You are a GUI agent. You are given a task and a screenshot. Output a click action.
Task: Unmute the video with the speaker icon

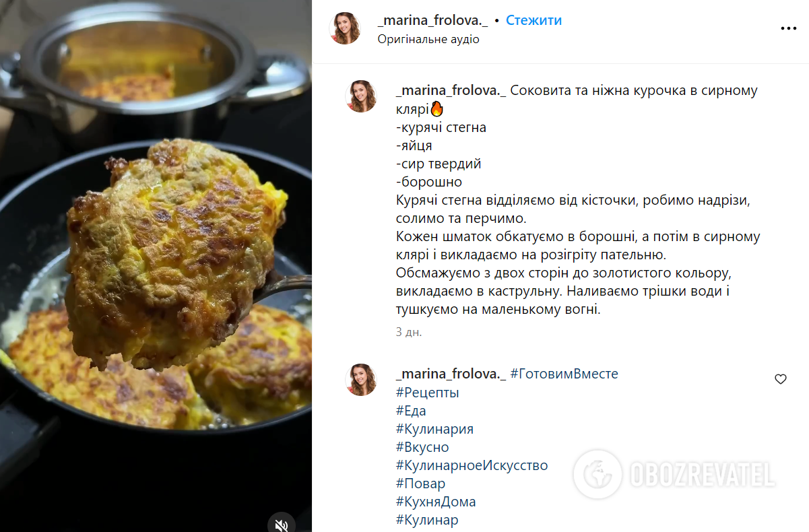point(282,524)
